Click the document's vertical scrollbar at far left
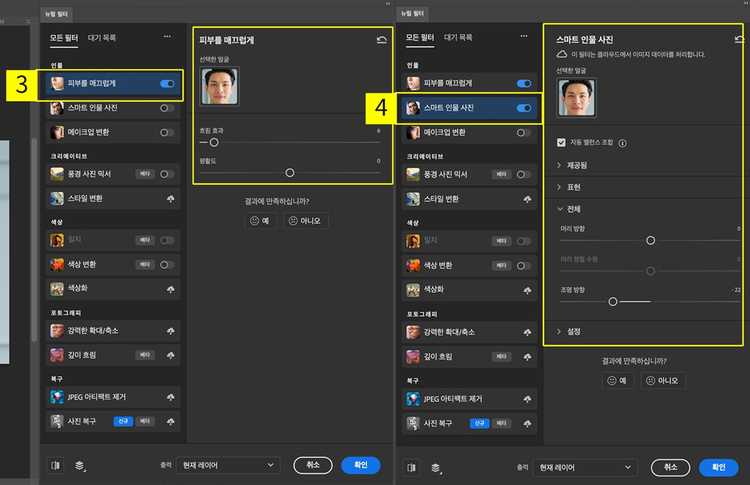Image resolution: width=750 pixels, height=485 pixels. click(x=34, y=239)
